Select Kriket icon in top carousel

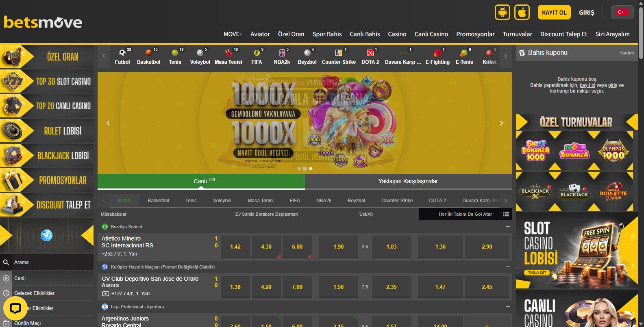point(490,56)
